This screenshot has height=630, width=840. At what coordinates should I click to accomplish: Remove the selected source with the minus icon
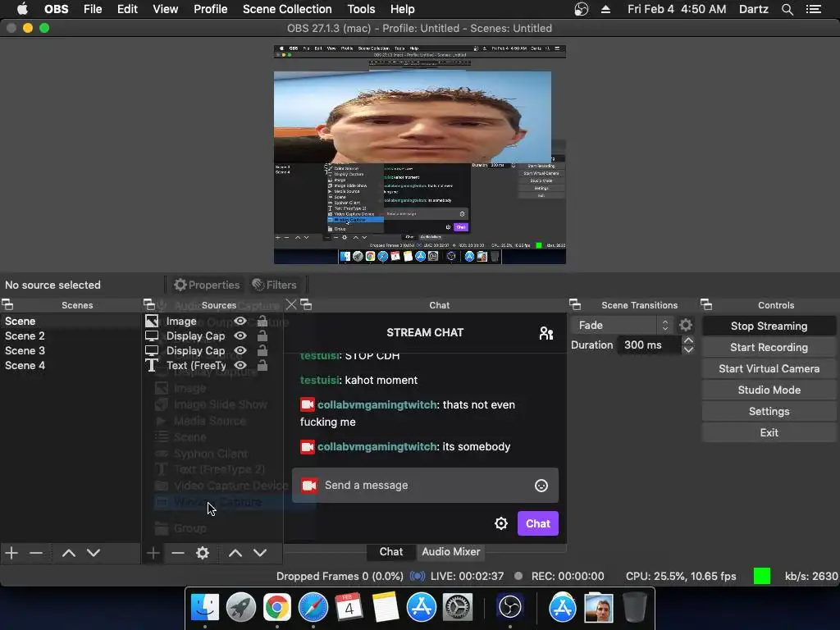178,553
